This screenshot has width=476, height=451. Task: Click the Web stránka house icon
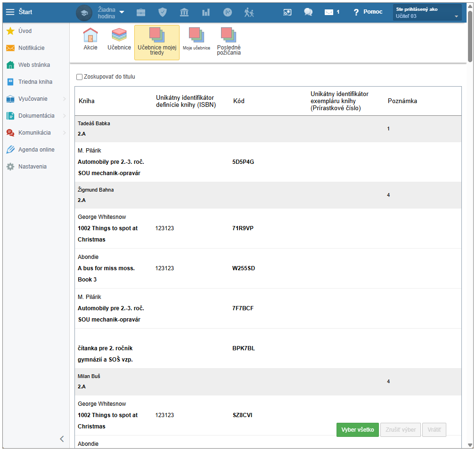tap(10, 65)
